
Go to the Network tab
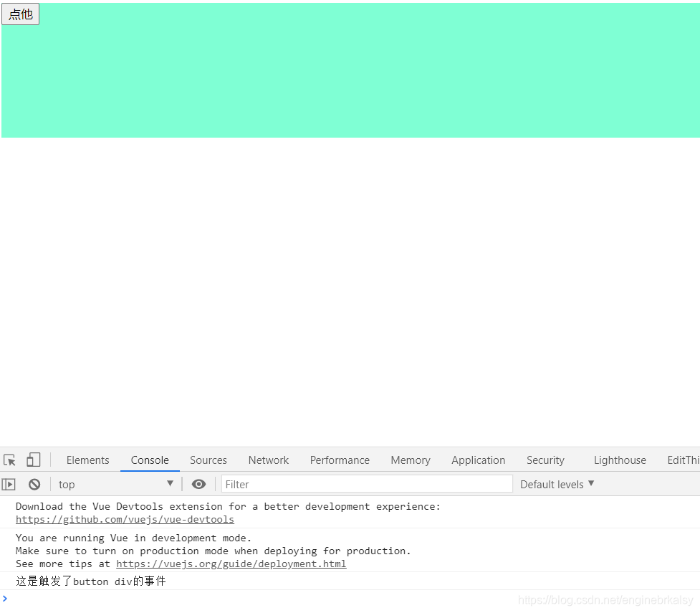coord(269,460)
